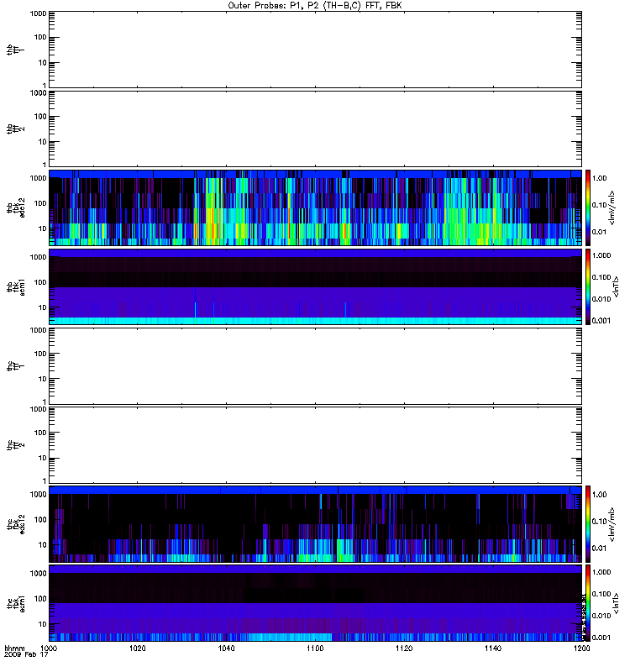Click the 1140 time axis label
The width and height of the screenshot is (630, 672).
pyautogui.click(x=492, y=649)
